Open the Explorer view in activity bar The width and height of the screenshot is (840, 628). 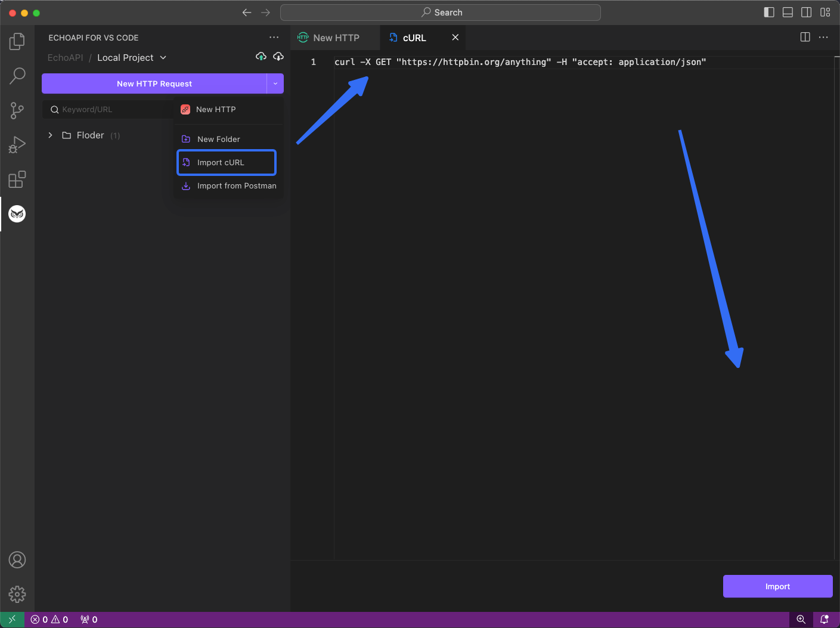17,41
